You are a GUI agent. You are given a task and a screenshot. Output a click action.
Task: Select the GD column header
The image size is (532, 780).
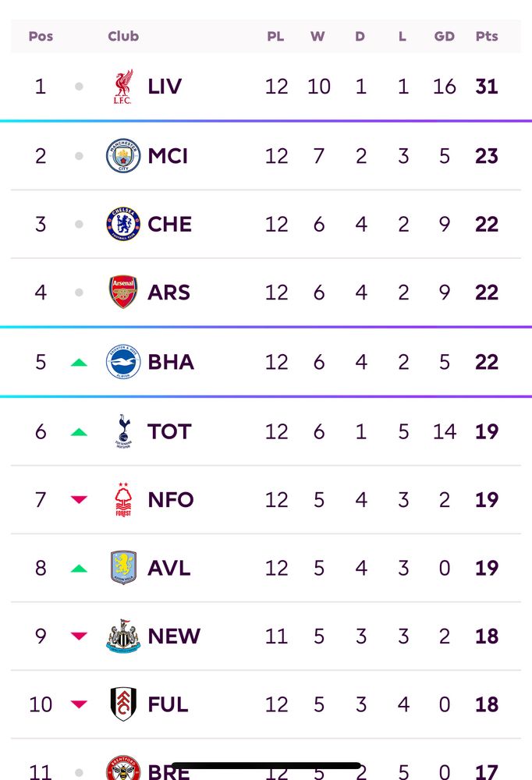point(444,37)
